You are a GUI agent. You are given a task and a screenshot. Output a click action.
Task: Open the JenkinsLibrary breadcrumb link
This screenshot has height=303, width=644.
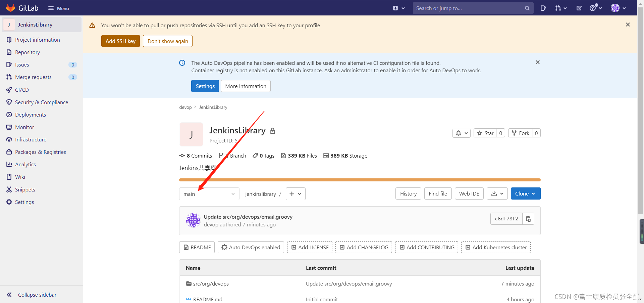tap(213, 107)
